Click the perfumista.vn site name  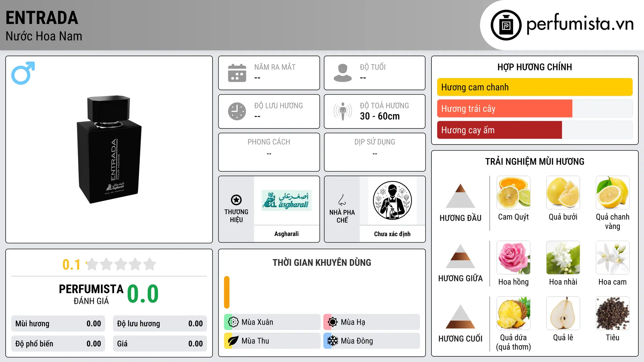580,24
